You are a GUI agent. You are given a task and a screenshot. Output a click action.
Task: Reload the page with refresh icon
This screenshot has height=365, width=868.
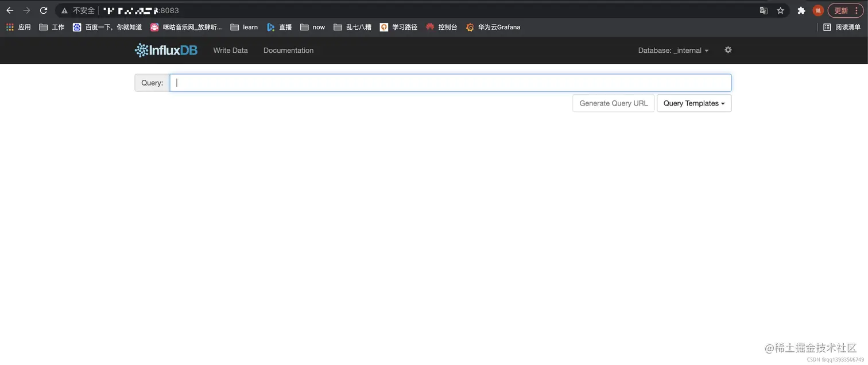(x=43, y=10)
